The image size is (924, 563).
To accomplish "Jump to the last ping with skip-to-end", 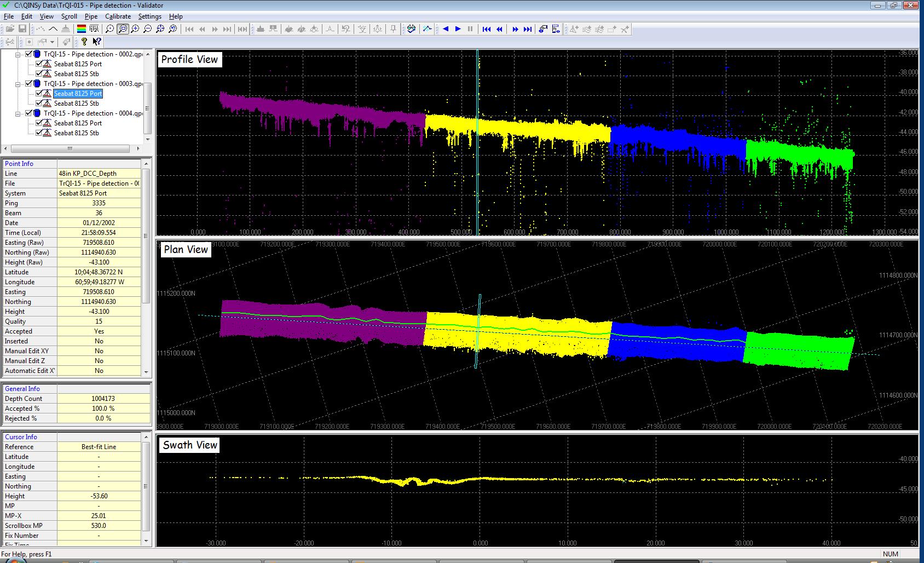I will coord(528,29).
